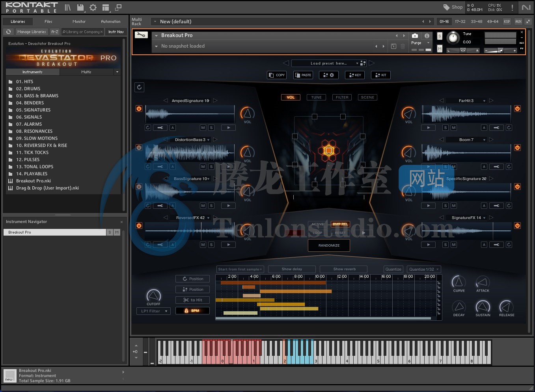Switch to the Files tab
The width and height of the screenshot is (535, 392).
[48, 22]
